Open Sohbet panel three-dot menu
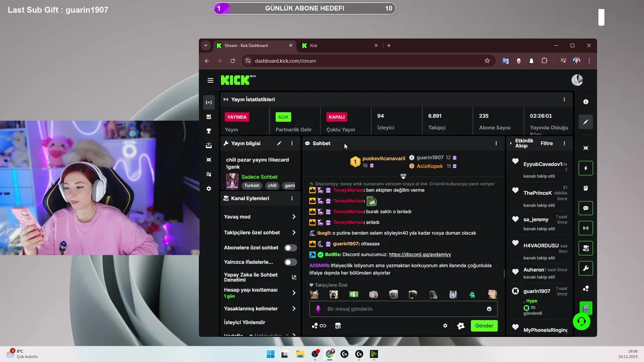 tap(496, 143)
